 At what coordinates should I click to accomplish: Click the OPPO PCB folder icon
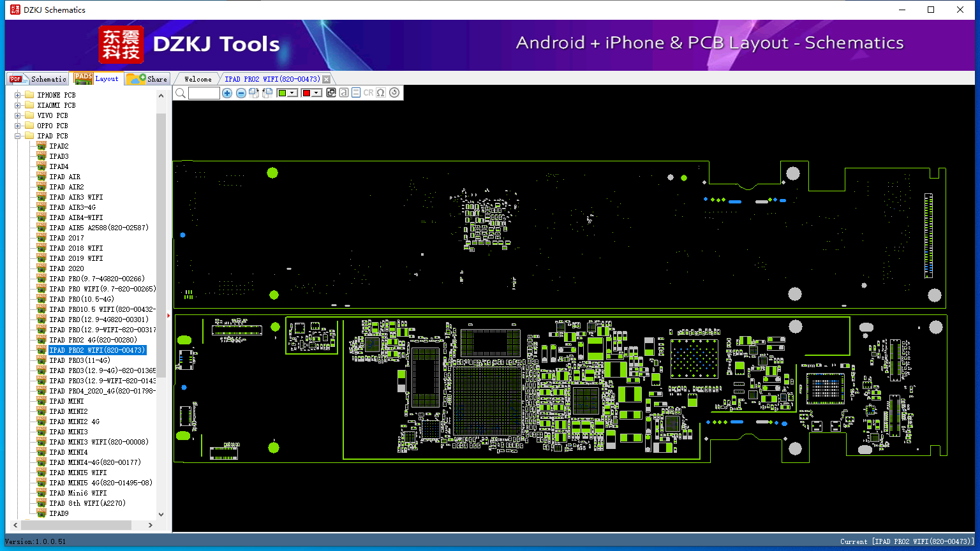(29, 126)
